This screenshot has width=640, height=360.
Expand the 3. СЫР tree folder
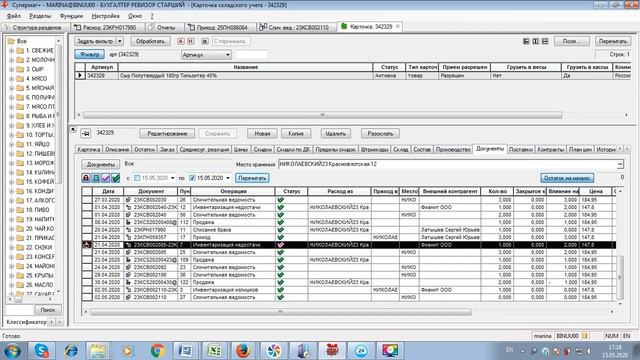(11, 69)
